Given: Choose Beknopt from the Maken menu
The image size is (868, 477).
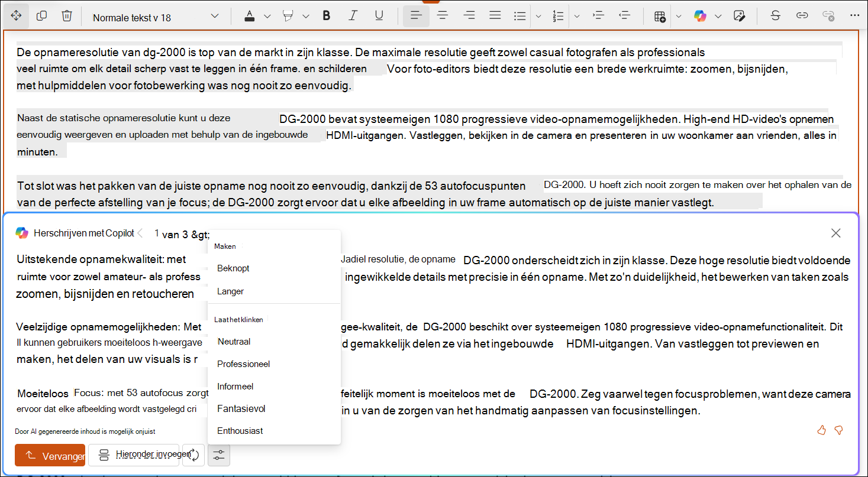Looking at the screenshot, I should [x=275, y=268].
